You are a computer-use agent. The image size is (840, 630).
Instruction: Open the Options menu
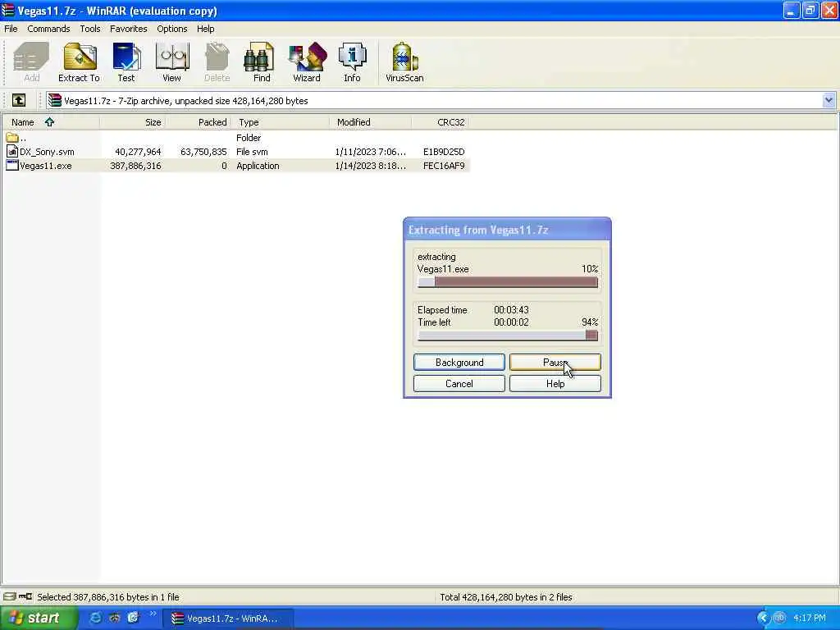point(172,29)
